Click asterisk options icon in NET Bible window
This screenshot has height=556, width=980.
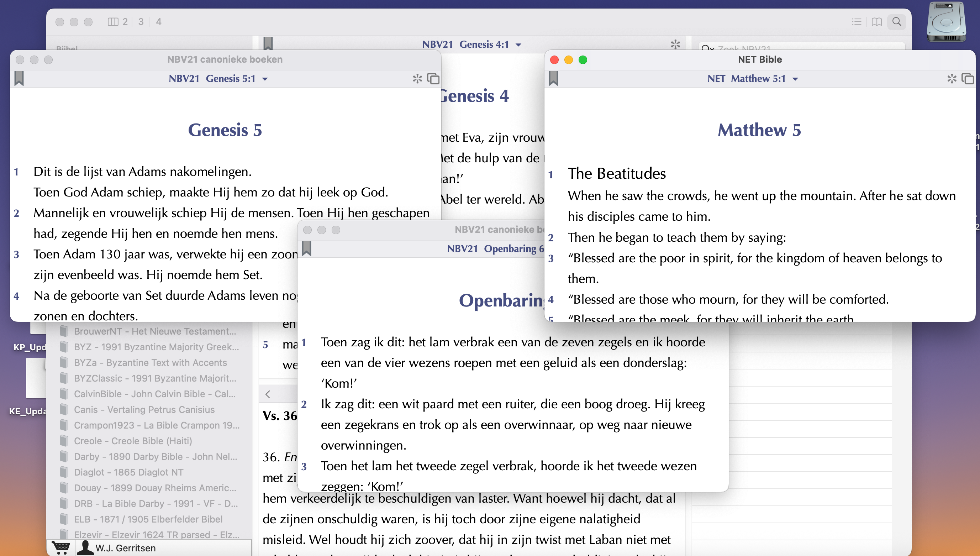tap(952, 79)
